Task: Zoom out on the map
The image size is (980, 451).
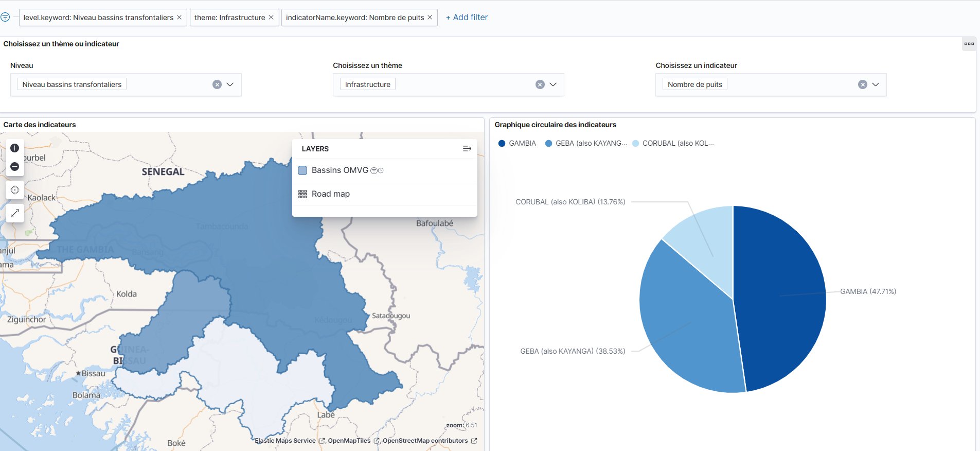Action: [15, 166]
